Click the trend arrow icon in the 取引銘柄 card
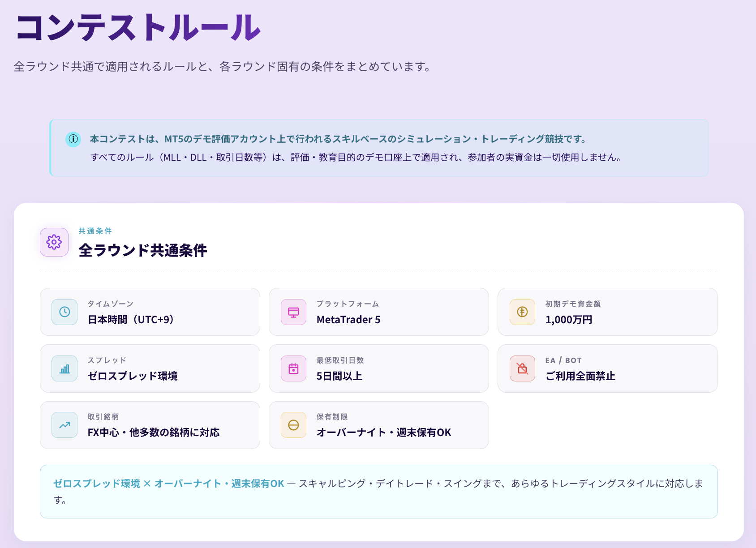This screenshot has width=756, height=548. [x=64, y=425]
